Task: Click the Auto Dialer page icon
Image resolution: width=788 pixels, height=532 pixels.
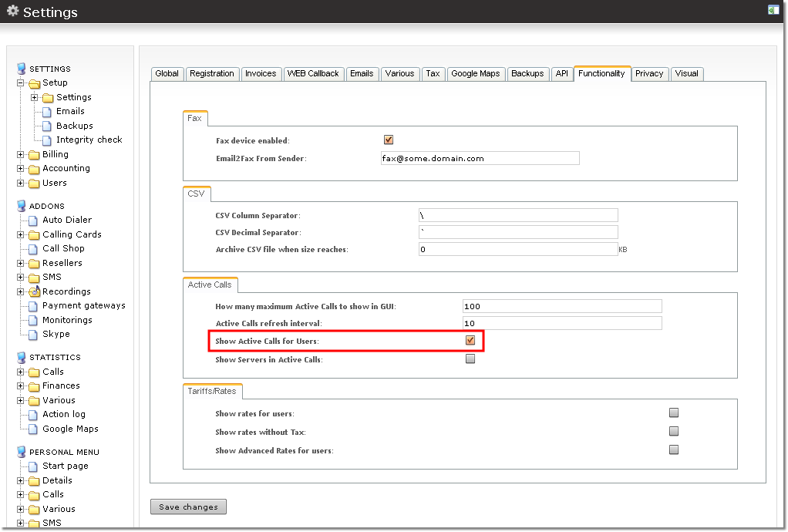Action: (x=34, y=221)
